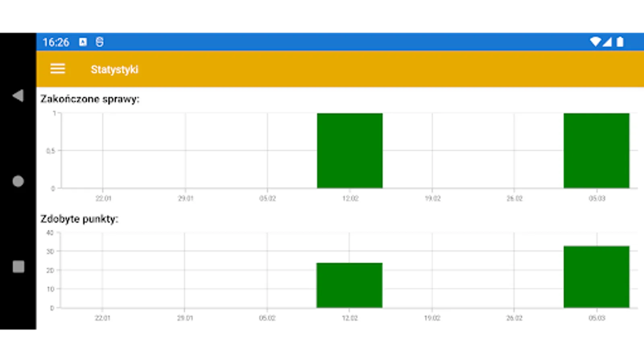Click the Statystyki title in the toolbar
The image size is (644, 362).
click(114, 69)
